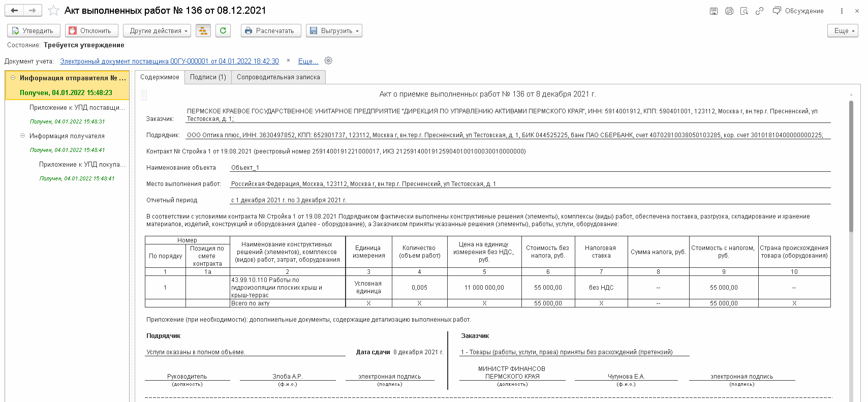Click the без НДС cell
Viewport: 868px width, 402px height.
601,288
